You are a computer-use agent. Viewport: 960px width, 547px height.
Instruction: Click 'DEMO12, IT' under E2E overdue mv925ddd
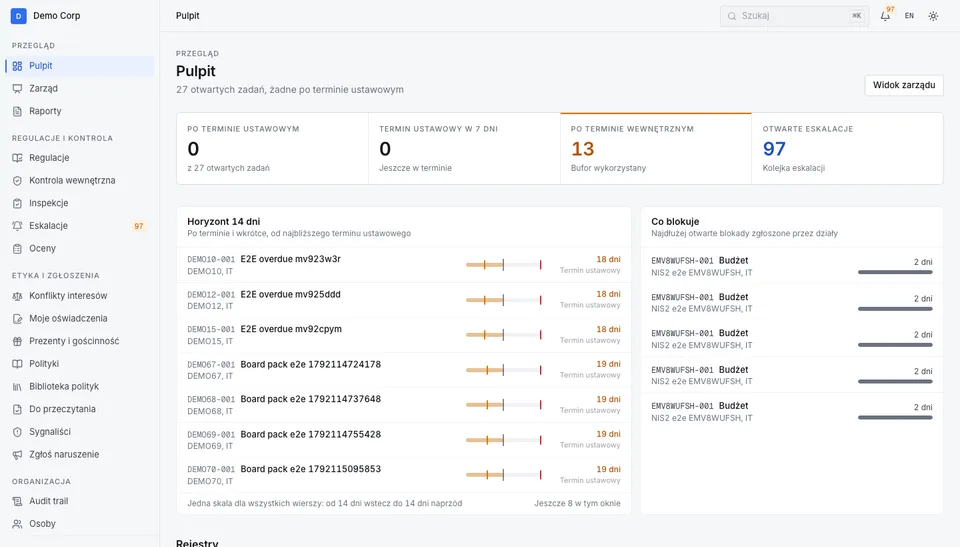point(210,306)
